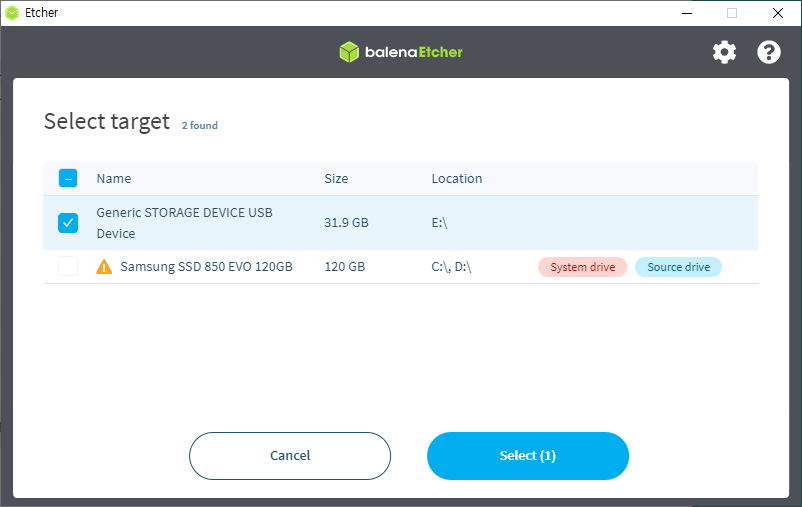Click warning triangle beside Samsung SSD
The width and height of the screenshot is (802, 507).
coord(104,267)
